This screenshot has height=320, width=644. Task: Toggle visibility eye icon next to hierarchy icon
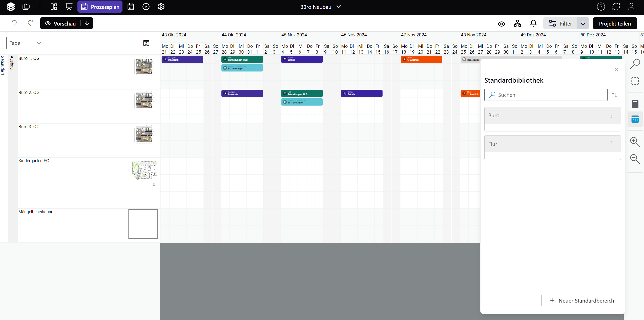tap(501, 24)
